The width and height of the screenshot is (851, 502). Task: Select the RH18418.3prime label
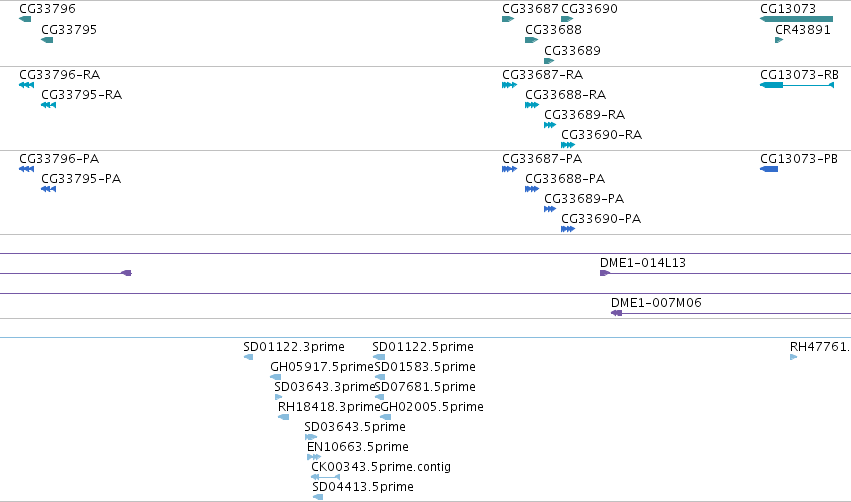[x=329, y=407]
